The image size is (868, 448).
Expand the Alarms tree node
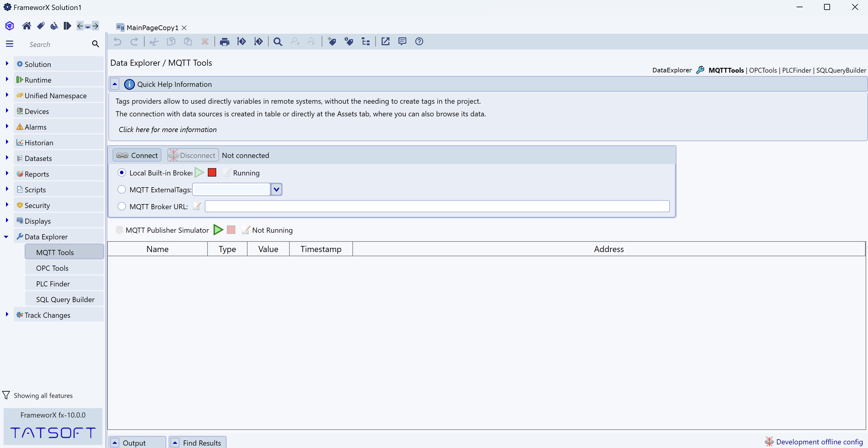pos(7,126)
